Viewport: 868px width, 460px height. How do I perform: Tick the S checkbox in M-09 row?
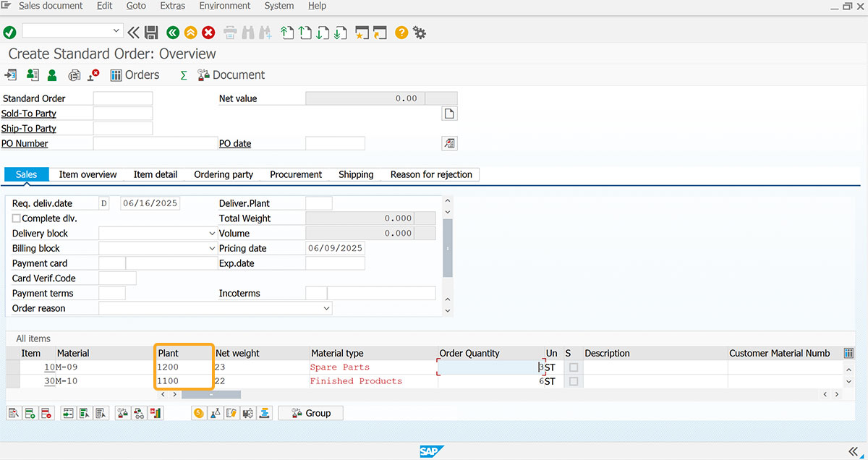pyautogui.click(x=574, y=367)
